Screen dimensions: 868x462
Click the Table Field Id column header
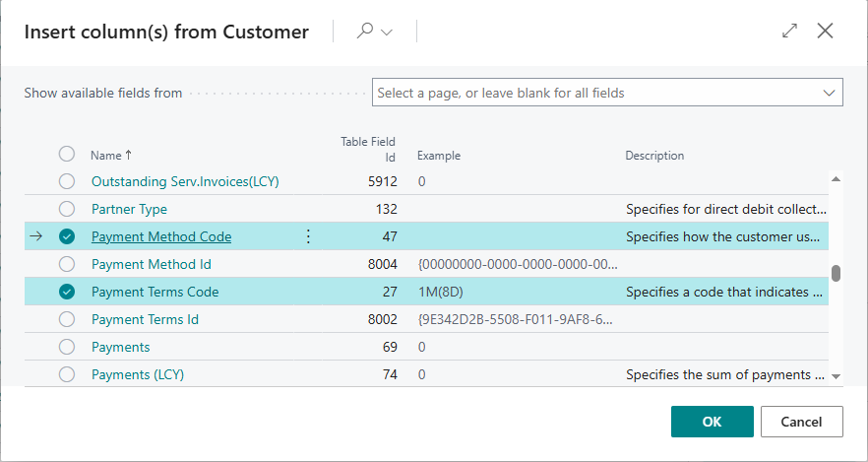(368, 149)
